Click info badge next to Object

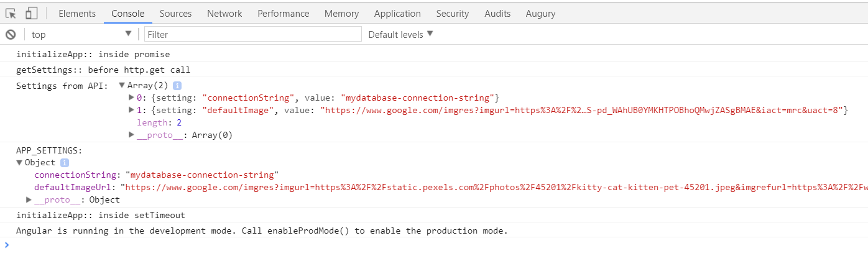65,163
